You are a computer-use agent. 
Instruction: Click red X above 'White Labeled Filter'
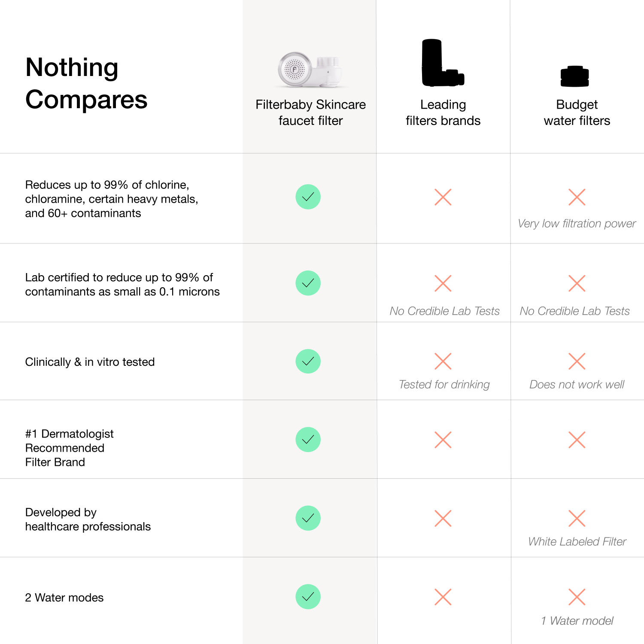[577, 518]
